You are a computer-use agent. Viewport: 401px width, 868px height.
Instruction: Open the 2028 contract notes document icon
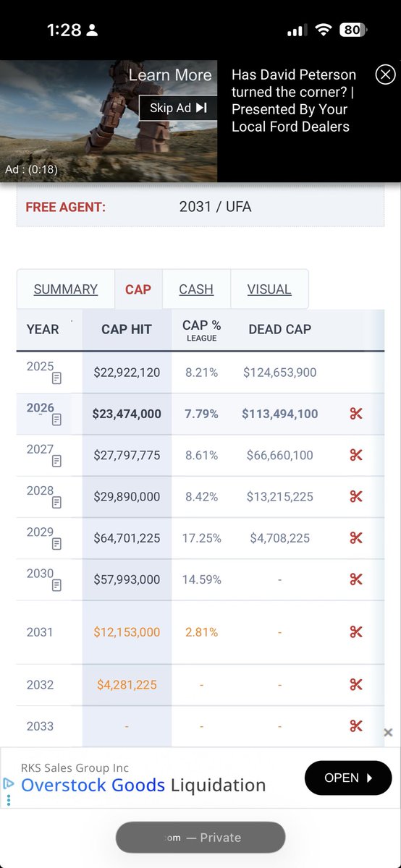[56, 502]
